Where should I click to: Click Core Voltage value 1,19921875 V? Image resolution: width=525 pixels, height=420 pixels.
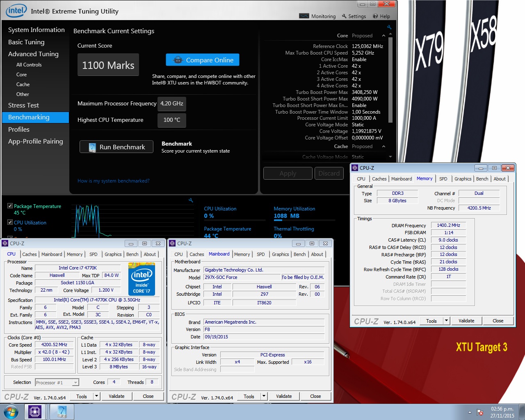pos(367,131)
